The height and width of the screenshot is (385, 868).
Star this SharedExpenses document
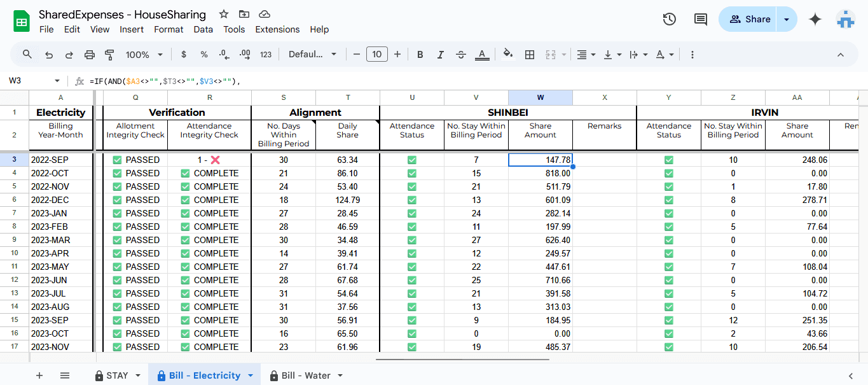224,14
